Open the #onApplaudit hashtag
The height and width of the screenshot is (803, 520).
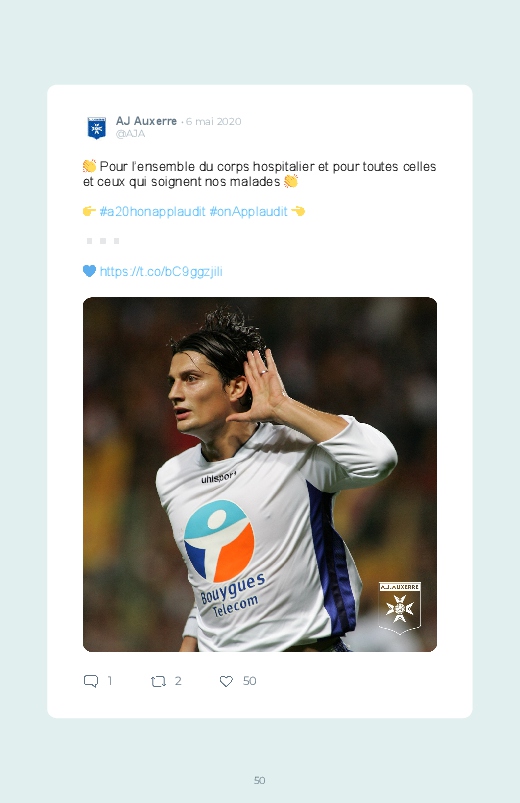(248, 212)
